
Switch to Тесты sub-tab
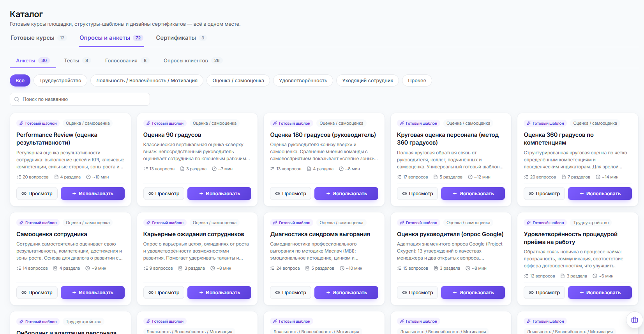click(77, 60)
